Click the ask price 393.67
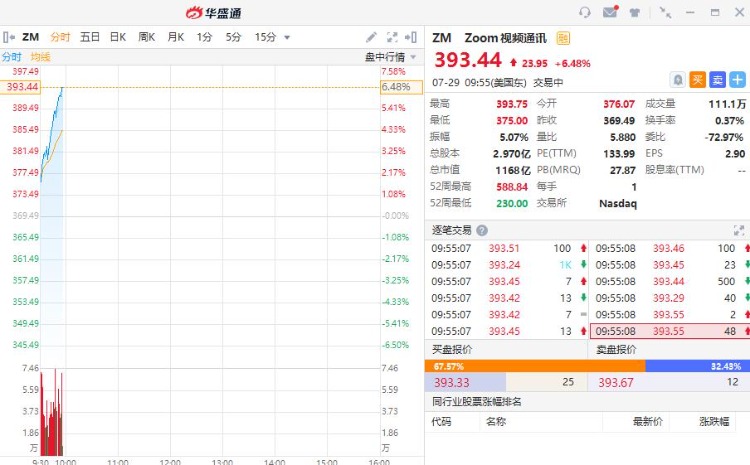This screenshot has width=750, height=465. pyautogui.click(x=616, y=382)
